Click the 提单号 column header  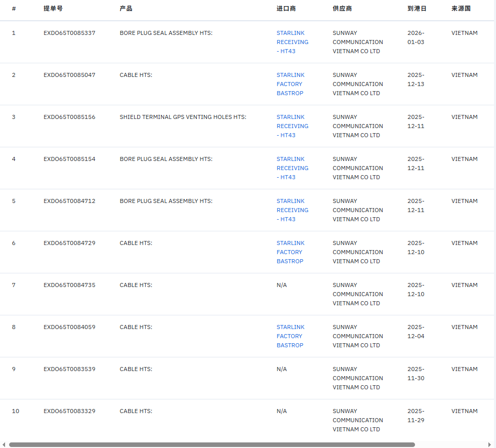[x=53, y=9]
